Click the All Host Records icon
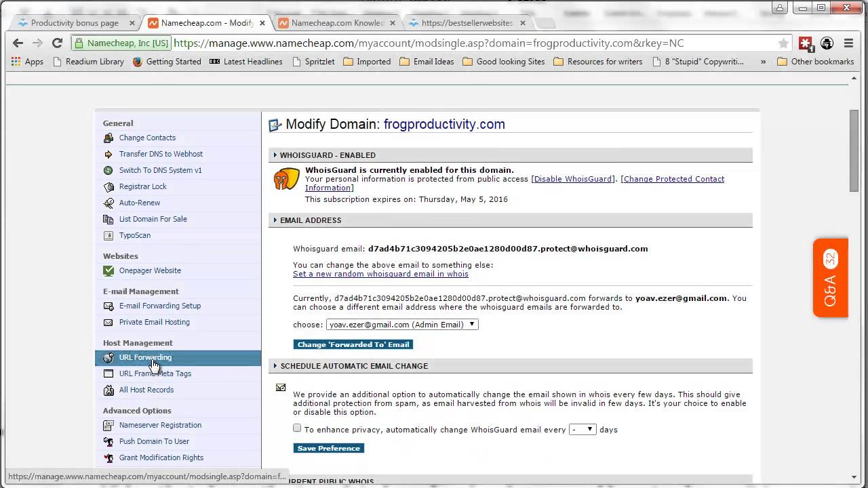 tap(108, 390)
